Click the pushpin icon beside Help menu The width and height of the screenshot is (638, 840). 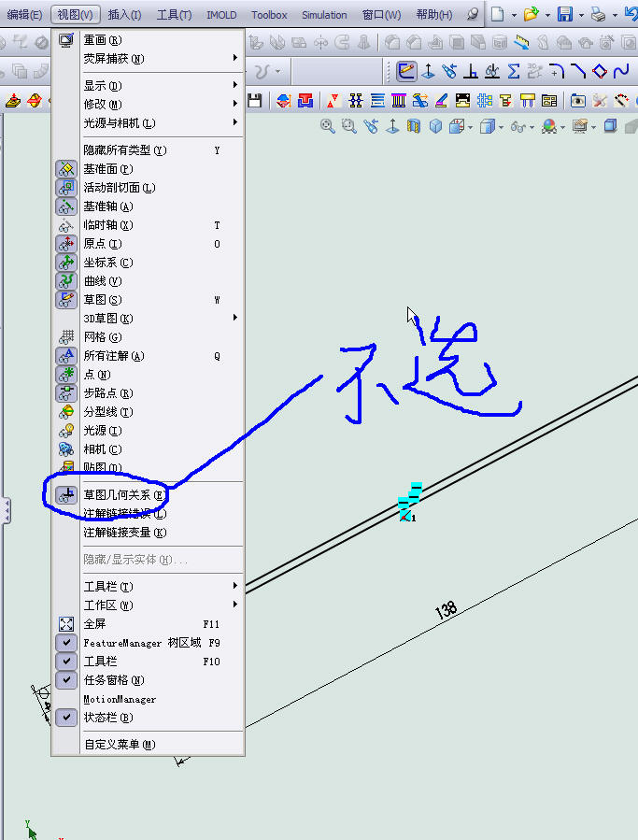pos(472,14)
